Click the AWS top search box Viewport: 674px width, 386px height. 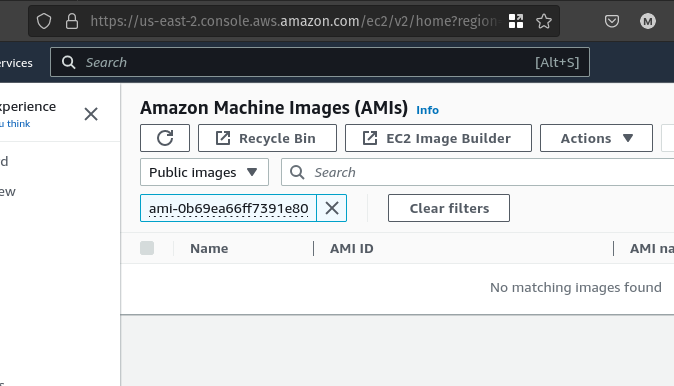[x=320, y=62]
